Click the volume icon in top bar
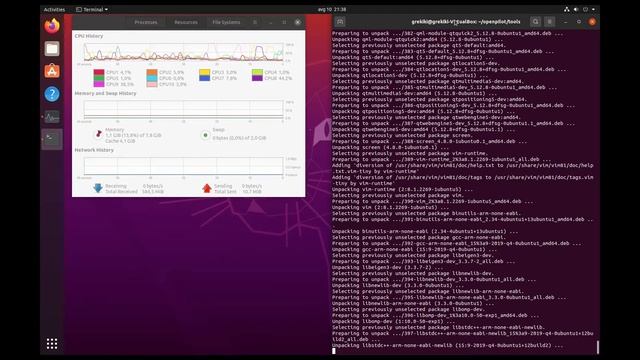 (576, 9)
